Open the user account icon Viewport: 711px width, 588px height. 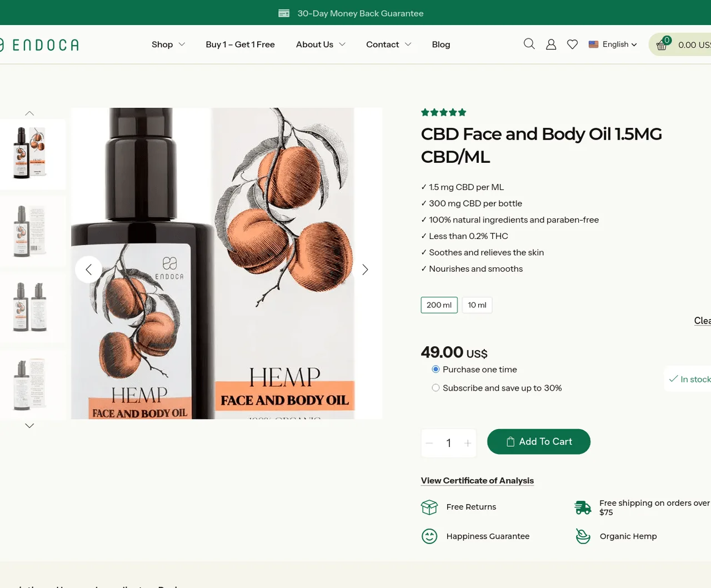(551, 44)
